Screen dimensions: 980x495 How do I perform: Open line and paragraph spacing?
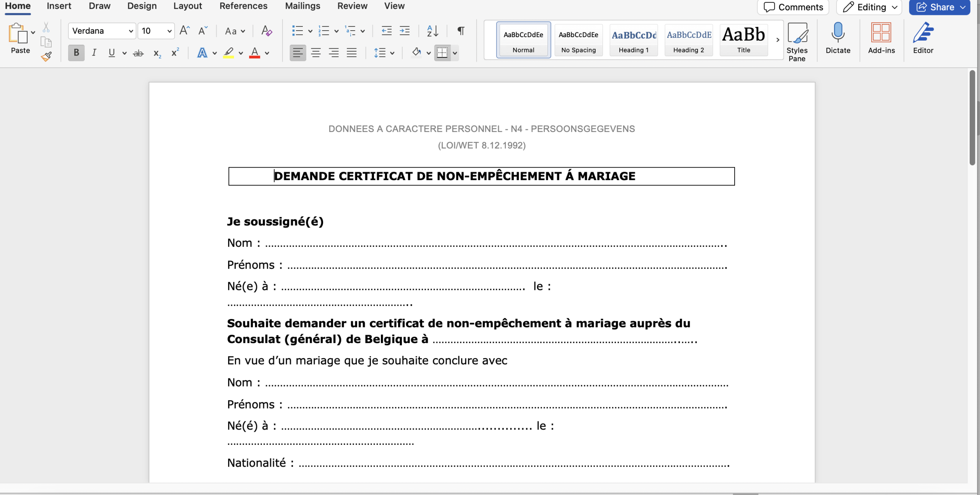[380, 53]
